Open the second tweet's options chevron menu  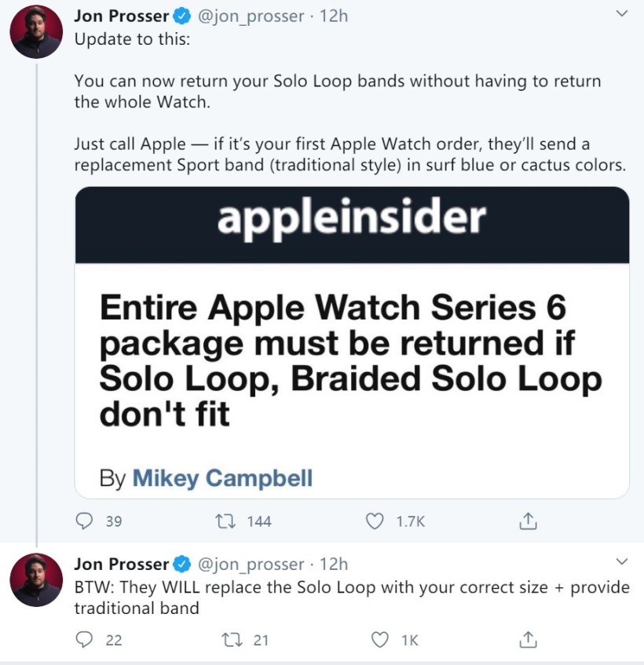[x=621, y=561]
